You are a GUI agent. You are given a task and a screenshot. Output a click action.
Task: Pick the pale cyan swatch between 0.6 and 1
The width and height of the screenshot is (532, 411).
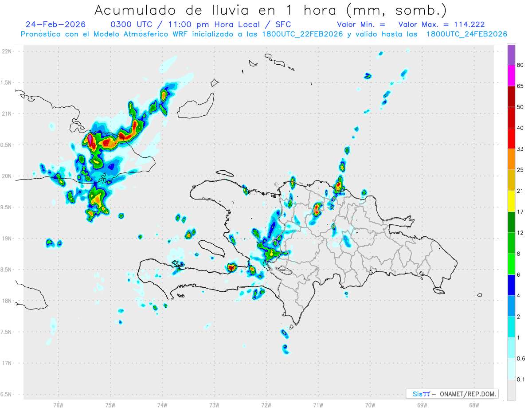click(511, 348)
